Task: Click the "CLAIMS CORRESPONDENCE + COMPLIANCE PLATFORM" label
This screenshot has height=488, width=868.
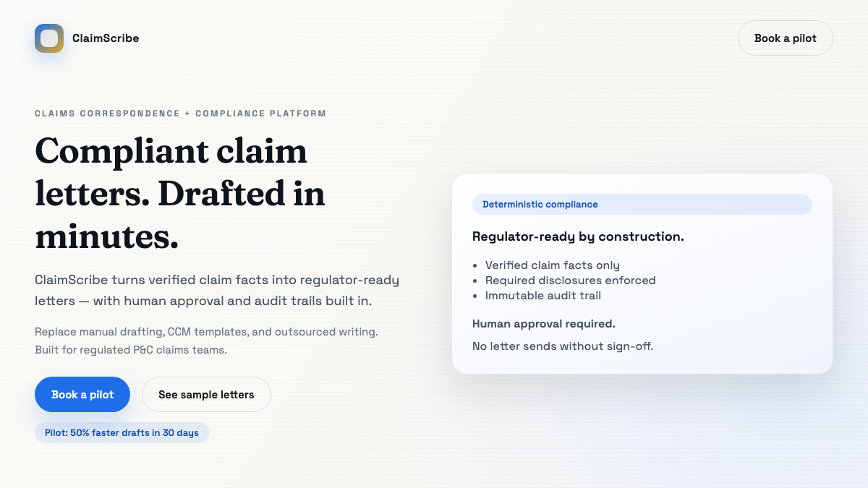Action: (180, 114)
